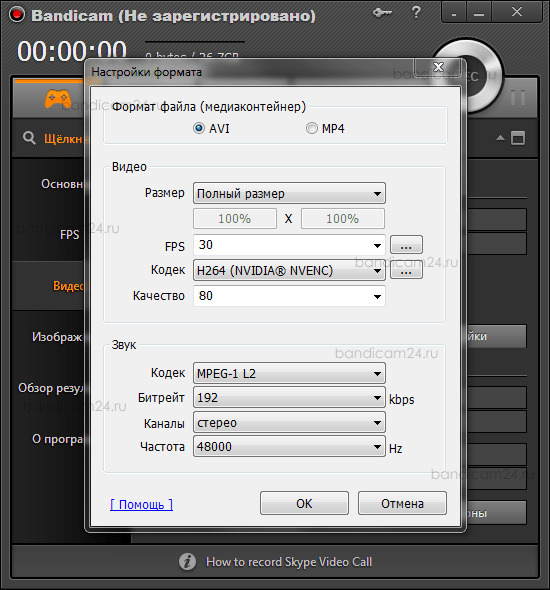The image size is (550, 590).
Task: Click the key registration icon
Action: pos(382,13)
